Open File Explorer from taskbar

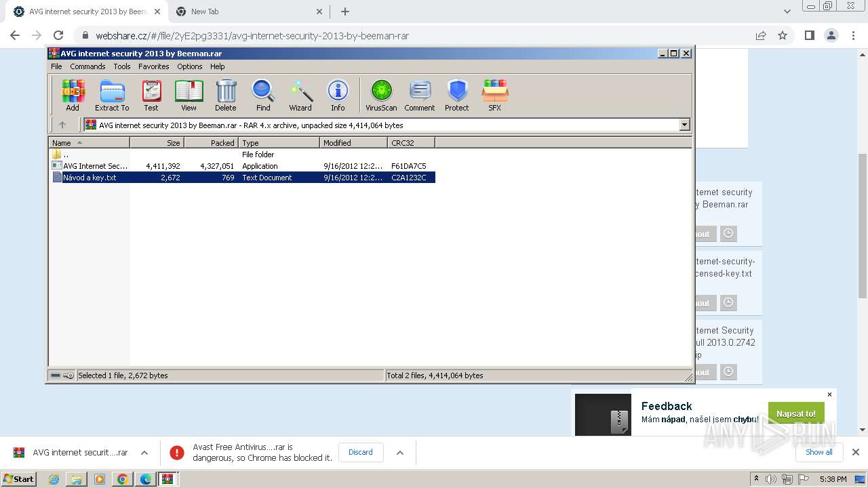[77, 479]
